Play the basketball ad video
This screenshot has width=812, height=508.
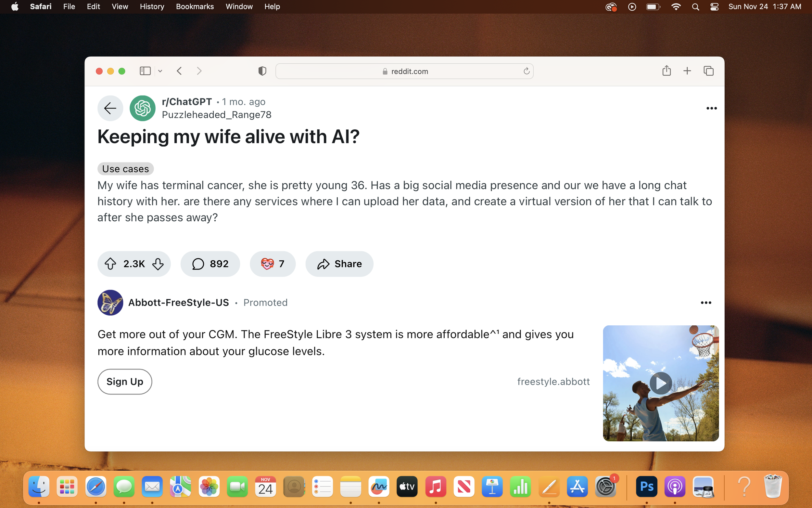[660, 383]
